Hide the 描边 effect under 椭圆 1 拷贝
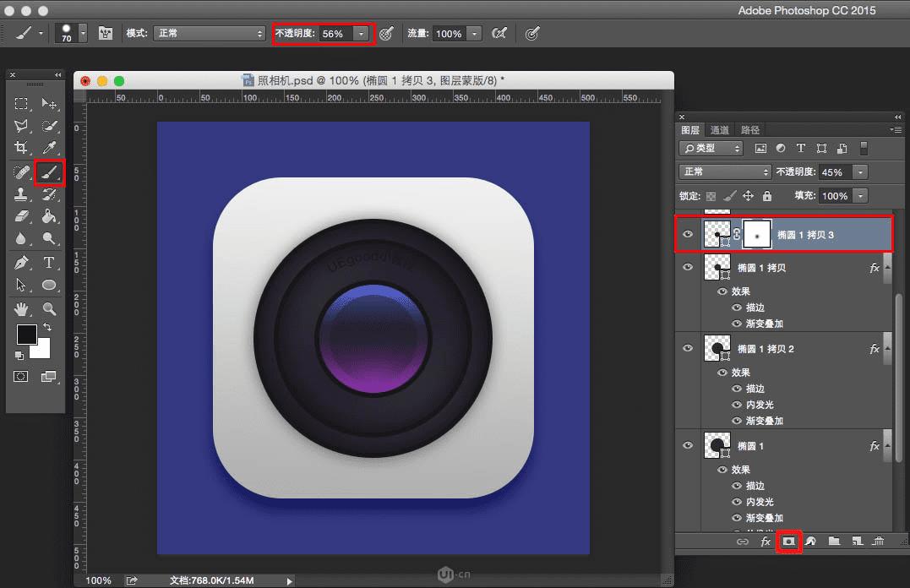This screenshot has width=910, height=588. [x=737, y=308]
